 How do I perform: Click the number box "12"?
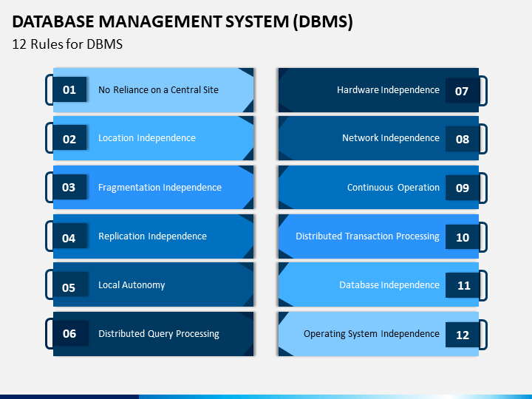coord(462,335)
